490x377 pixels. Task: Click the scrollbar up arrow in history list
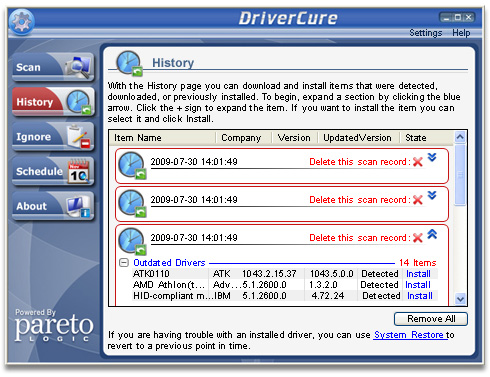click(x=460, y=137)
